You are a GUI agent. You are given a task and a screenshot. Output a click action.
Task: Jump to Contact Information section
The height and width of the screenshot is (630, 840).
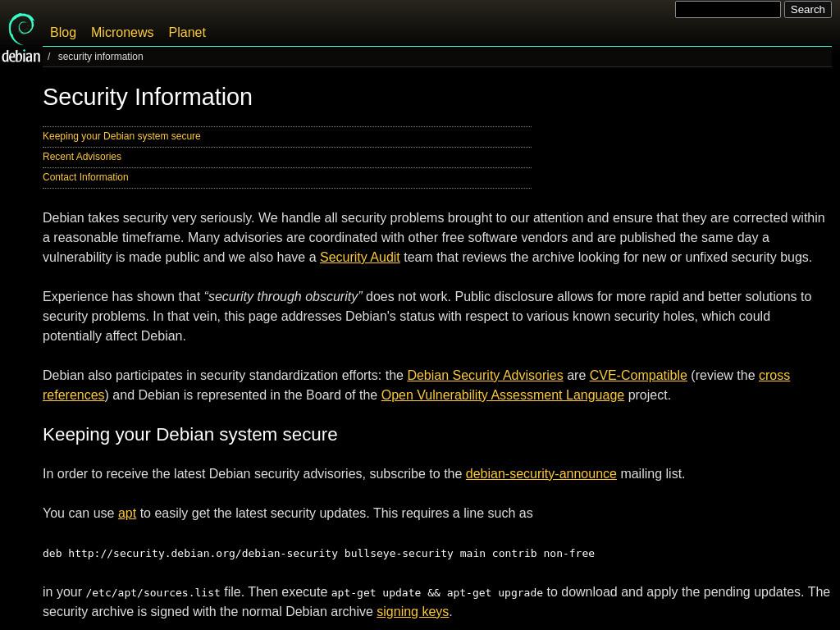click(x=85, y=177)
